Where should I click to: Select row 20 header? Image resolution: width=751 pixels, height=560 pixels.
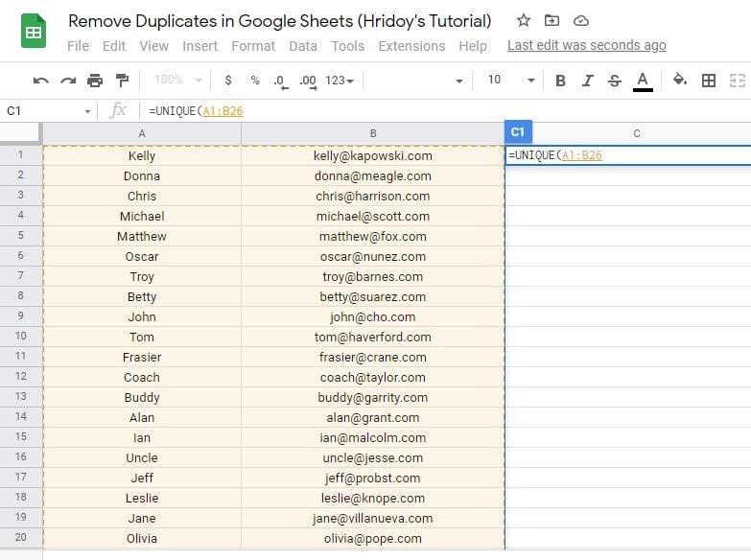click(20, 537)
